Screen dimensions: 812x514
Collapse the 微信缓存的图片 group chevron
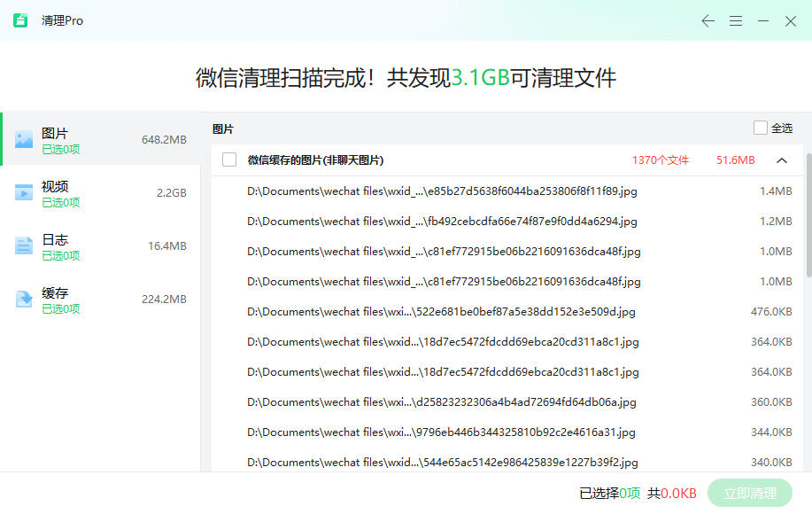coord(782,160)
